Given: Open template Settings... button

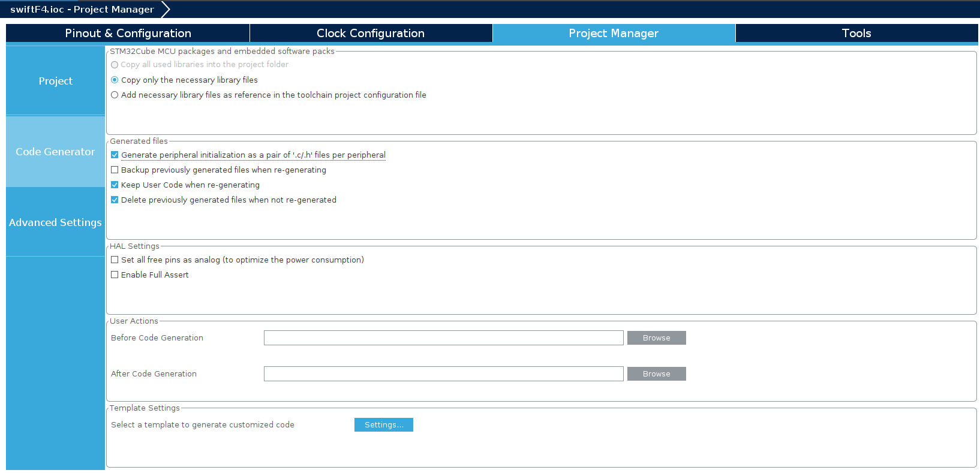Looking at the screenshot, I should [x=384, y=425].
